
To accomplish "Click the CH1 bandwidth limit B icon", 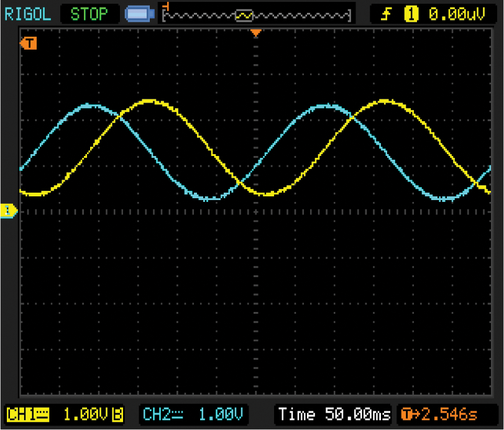I will (118, 414).
